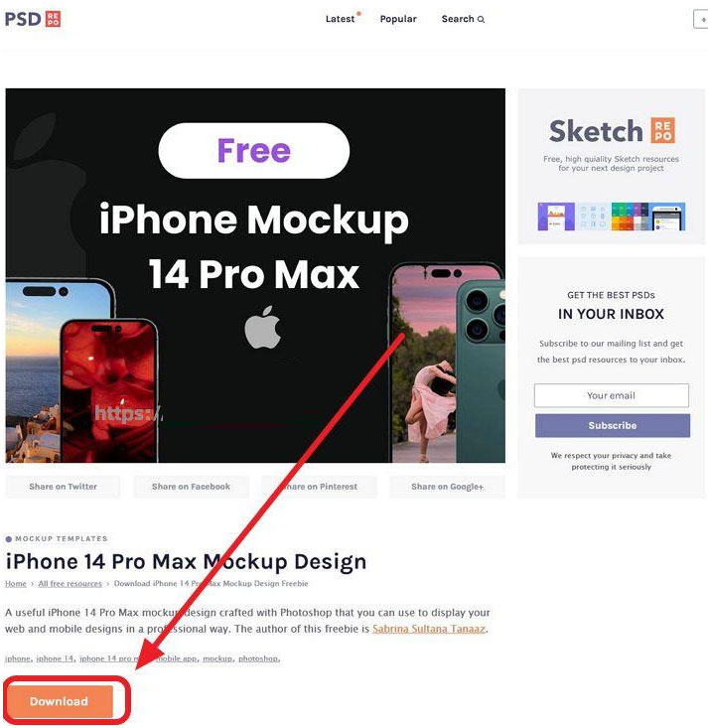Click the PSD Repo logo
708x728 pixels.
pyautogui.click(x=33, y=19)
